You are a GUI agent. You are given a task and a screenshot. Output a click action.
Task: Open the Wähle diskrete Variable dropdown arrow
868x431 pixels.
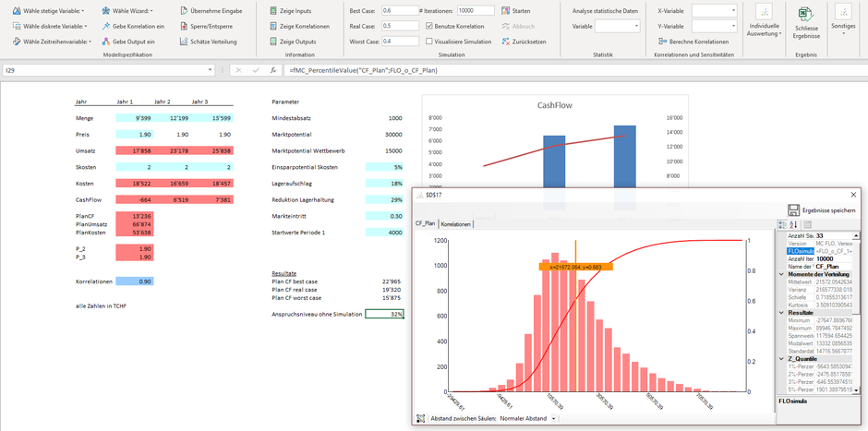tap(85, 26)
